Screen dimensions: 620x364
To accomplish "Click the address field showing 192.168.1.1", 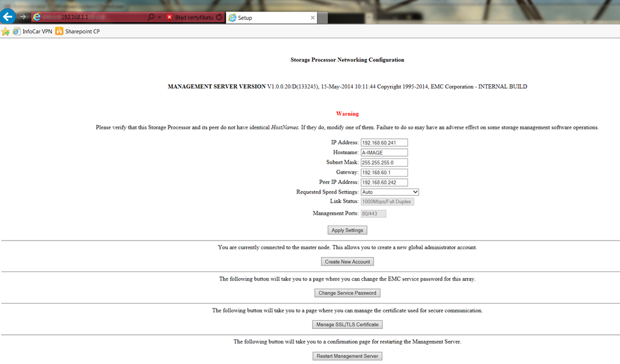I will click(89, 18).
